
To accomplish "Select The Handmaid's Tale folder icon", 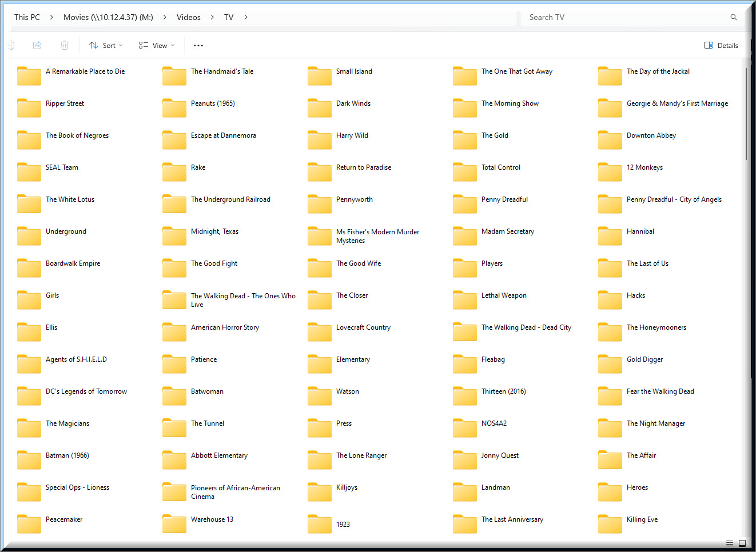I will [x=174, y=75].
